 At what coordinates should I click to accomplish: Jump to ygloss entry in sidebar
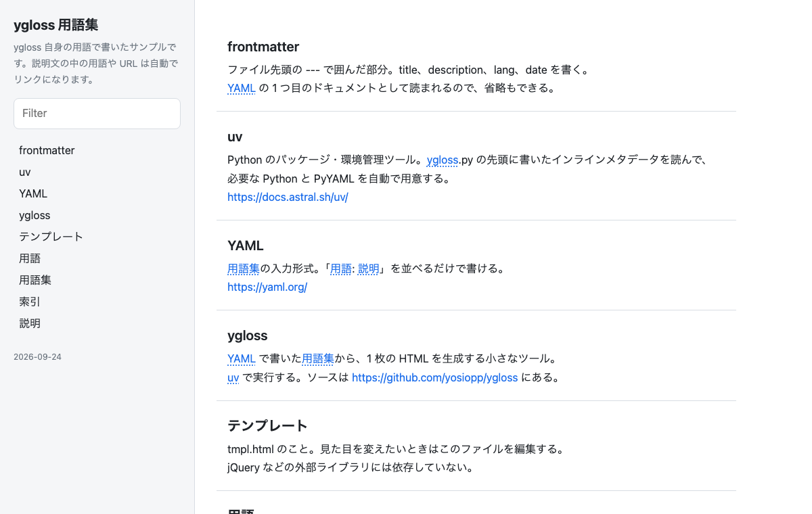35,215
